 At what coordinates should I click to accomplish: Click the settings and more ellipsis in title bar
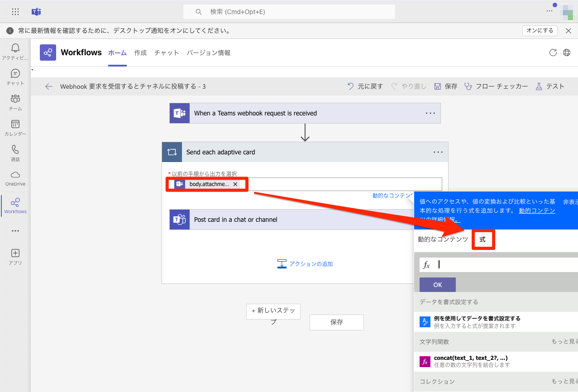[549, 11]
